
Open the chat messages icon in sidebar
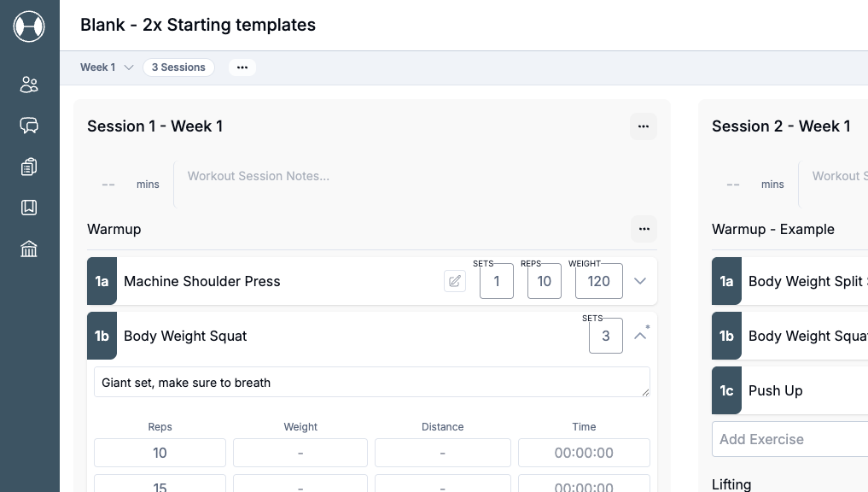click(29, 126)
